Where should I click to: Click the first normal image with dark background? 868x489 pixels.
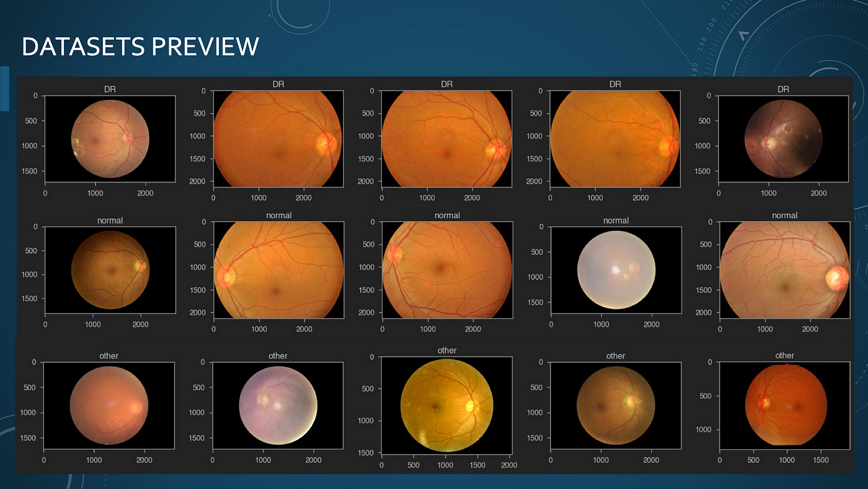(110, 270)
